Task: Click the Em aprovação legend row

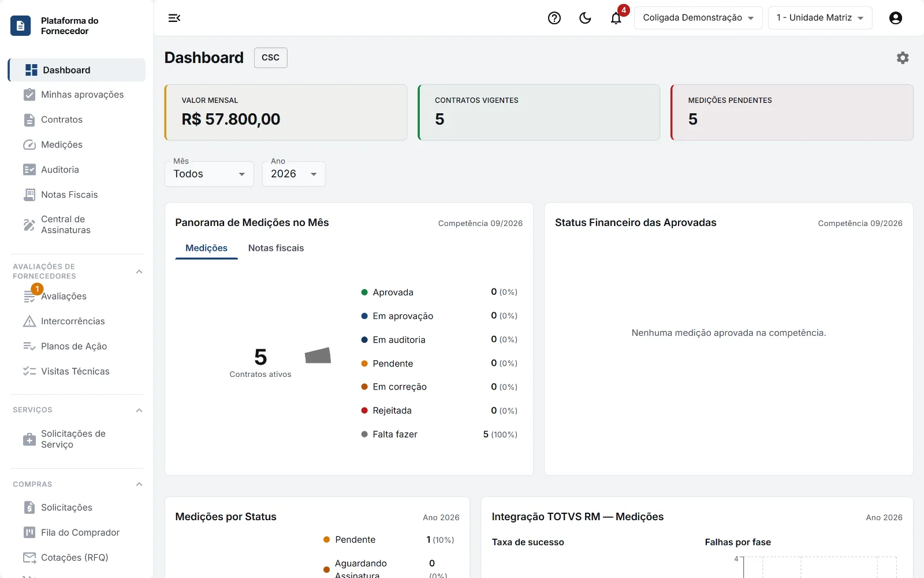Action: click(x=439, y=316)
